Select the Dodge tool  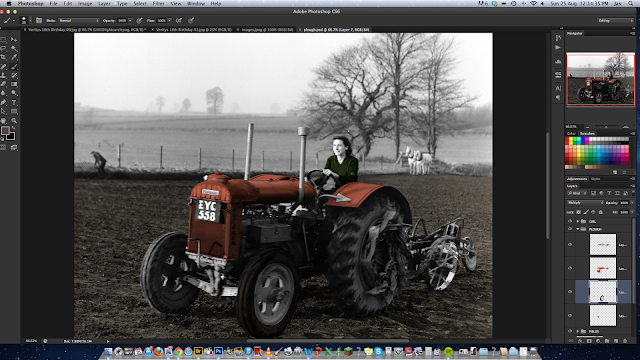[14, 93]
